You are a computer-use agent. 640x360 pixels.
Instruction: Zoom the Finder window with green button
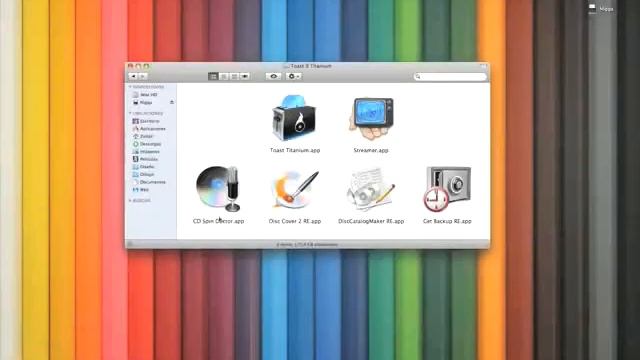pyautogui.click(x=146, y=66)
